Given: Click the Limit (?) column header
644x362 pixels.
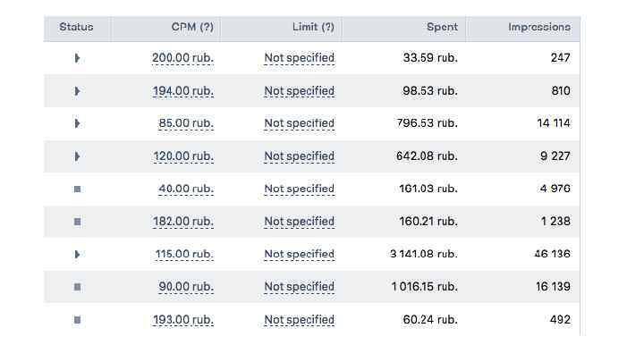Looking at the screenshot, I should click(x=313, y=28).
